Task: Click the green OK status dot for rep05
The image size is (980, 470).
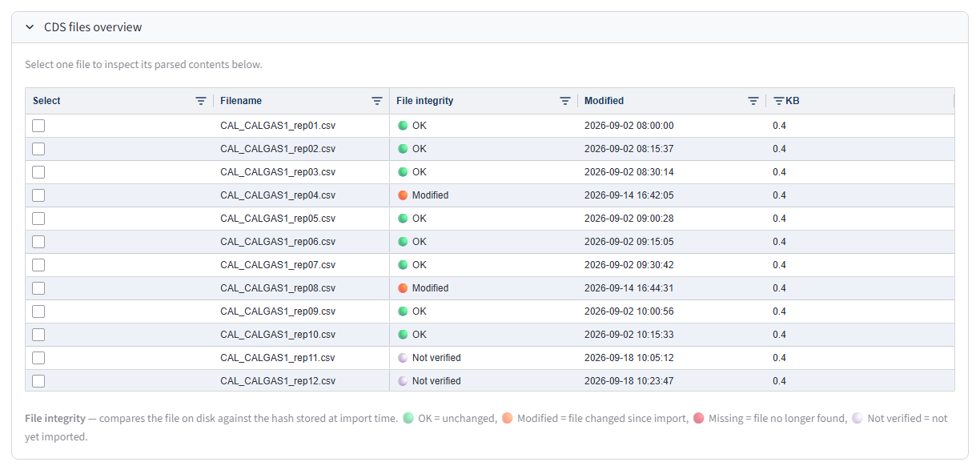Action: [x=403, y=219]
